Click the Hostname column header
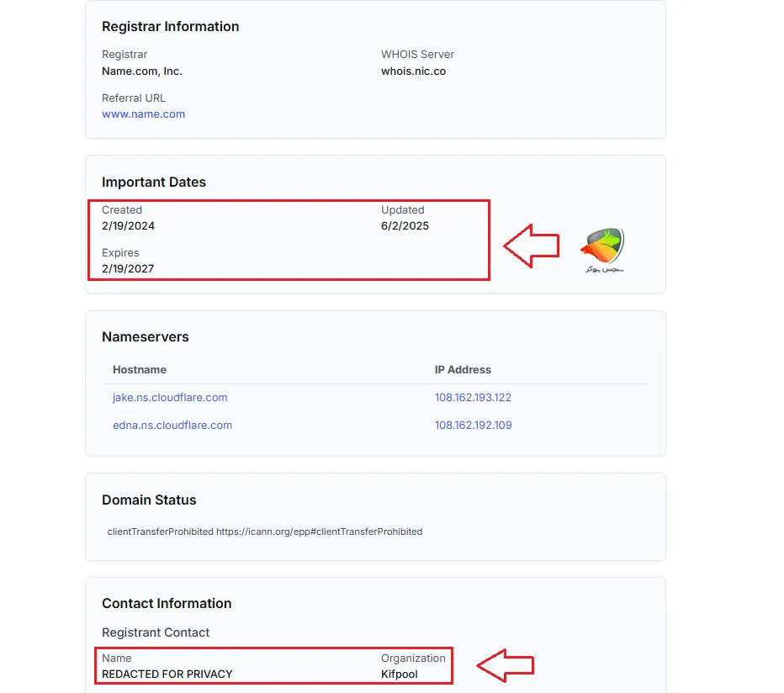 pos(140,370)
